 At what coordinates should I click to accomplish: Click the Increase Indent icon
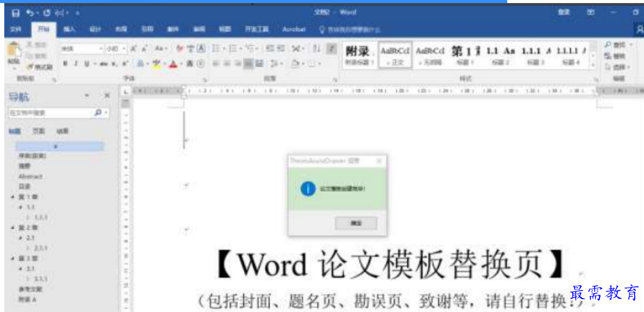(x=280, y=49)
